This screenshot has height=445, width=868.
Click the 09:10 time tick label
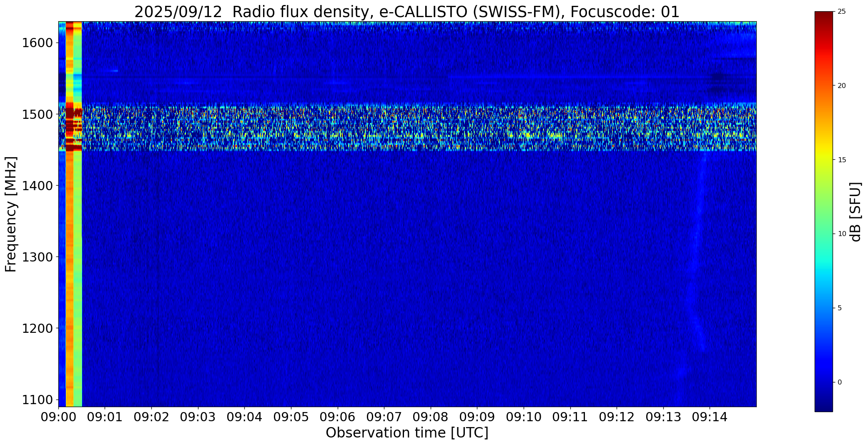524,417
